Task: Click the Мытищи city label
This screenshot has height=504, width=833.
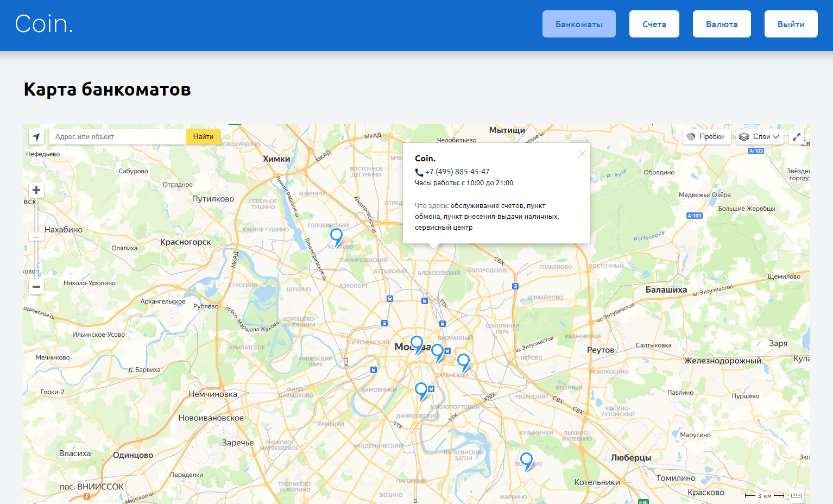Action: point(507,130)
